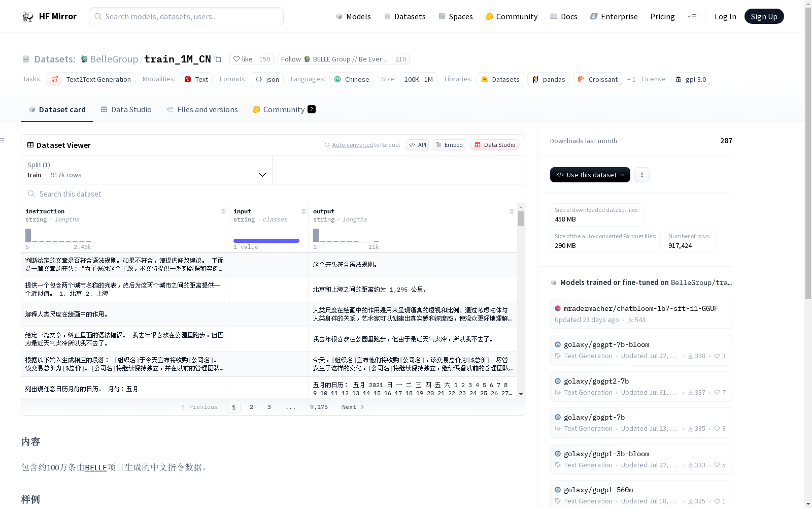Click the Embed button in Dataset Viewer
The image size is (812, 508).
point(449,145)
